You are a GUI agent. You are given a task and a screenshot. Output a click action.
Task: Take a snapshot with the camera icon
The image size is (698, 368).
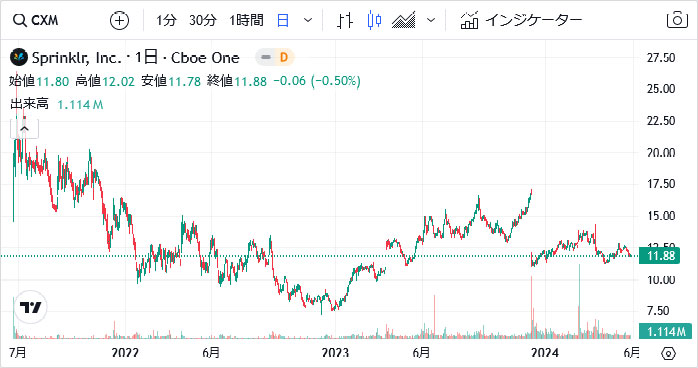coord(677,20)
